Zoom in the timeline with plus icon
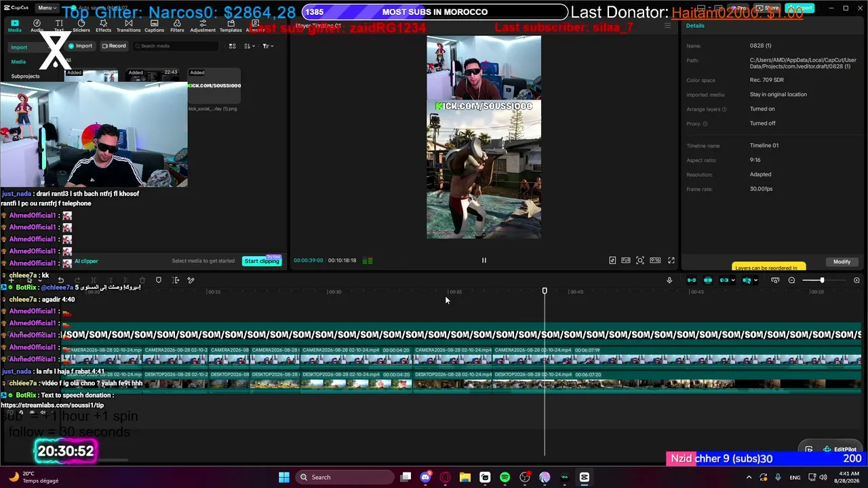 (856, 280)
